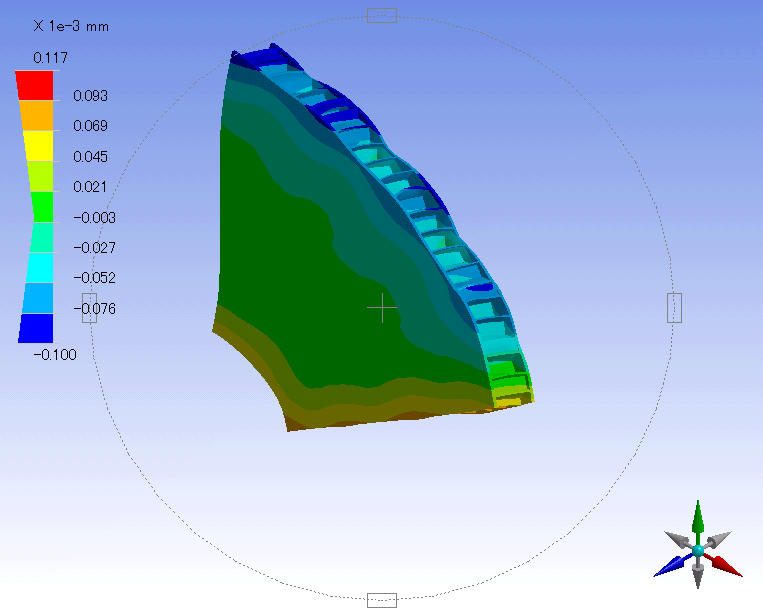Click the gray upper-left triad arrow

678,540
